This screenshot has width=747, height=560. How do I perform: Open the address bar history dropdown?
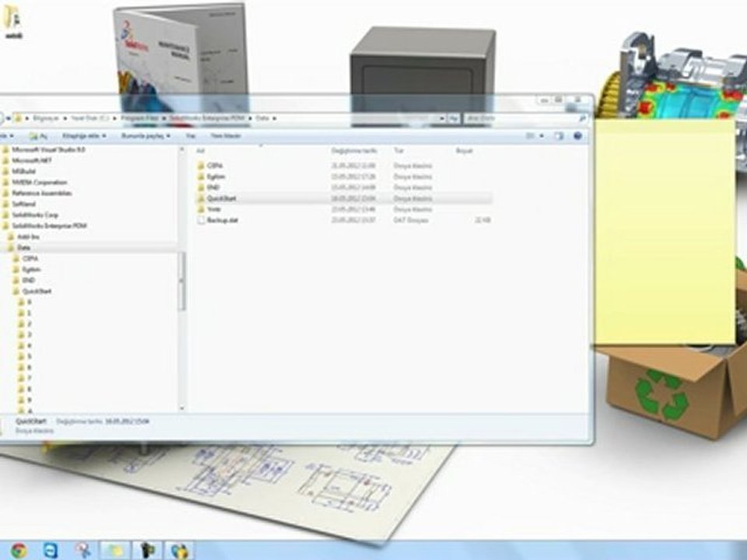[442, 118]
